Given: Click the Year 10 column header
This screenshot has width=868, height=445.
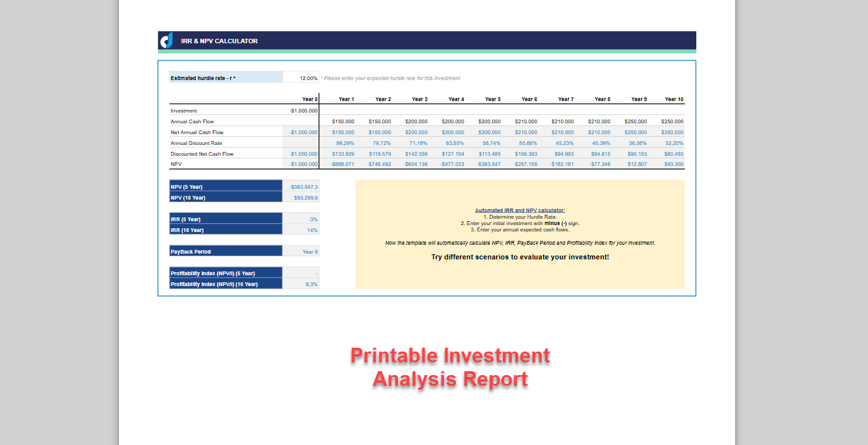Looking at the screenshot, I should tap(673, 99).
